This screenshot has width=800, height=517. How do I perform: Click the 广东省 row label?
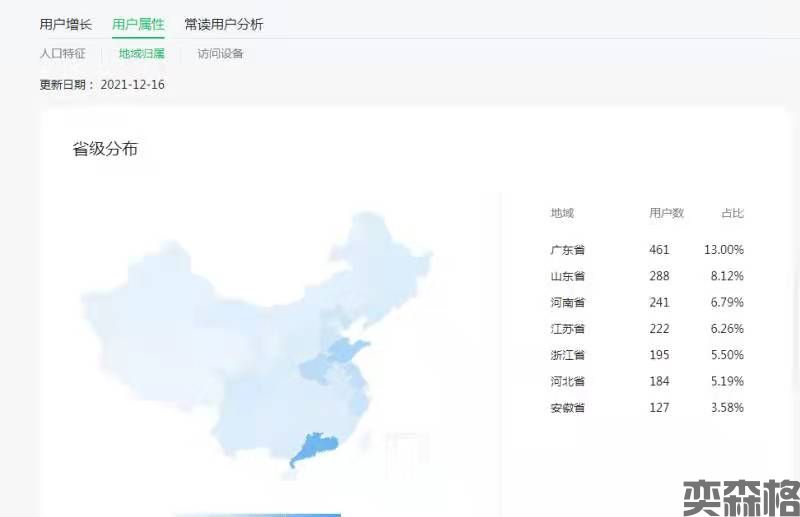[567, 250]
